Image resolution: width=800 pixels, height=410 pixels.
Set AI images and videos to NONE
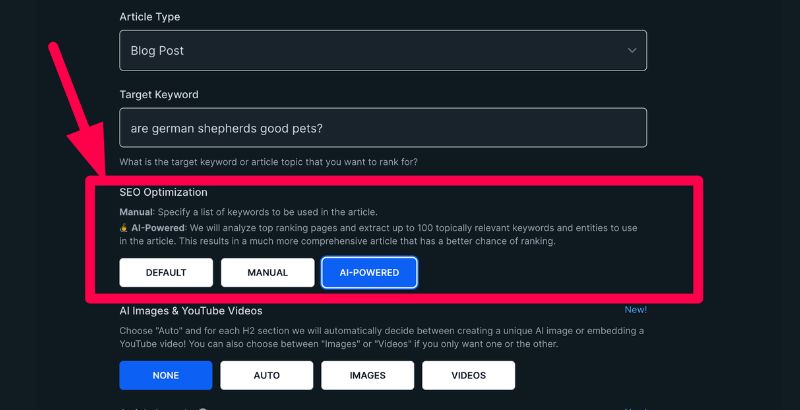[x=166, y=375]
